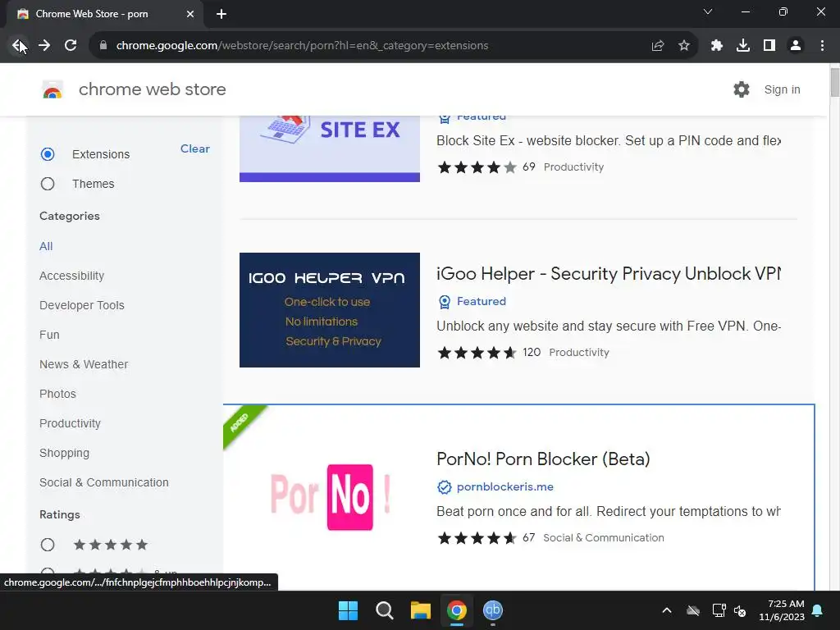Open Windows Start menu

coord(348,610)
